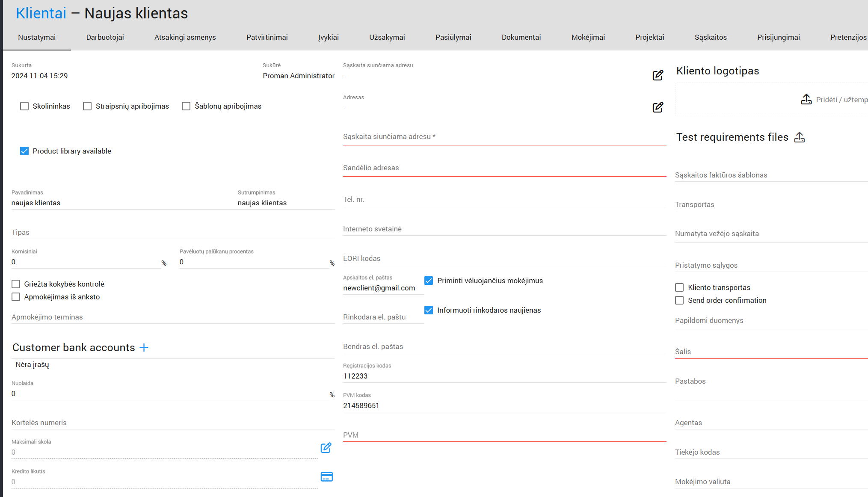Add a new customer bank account
868x497 pixels.
[x=144, y=348]
